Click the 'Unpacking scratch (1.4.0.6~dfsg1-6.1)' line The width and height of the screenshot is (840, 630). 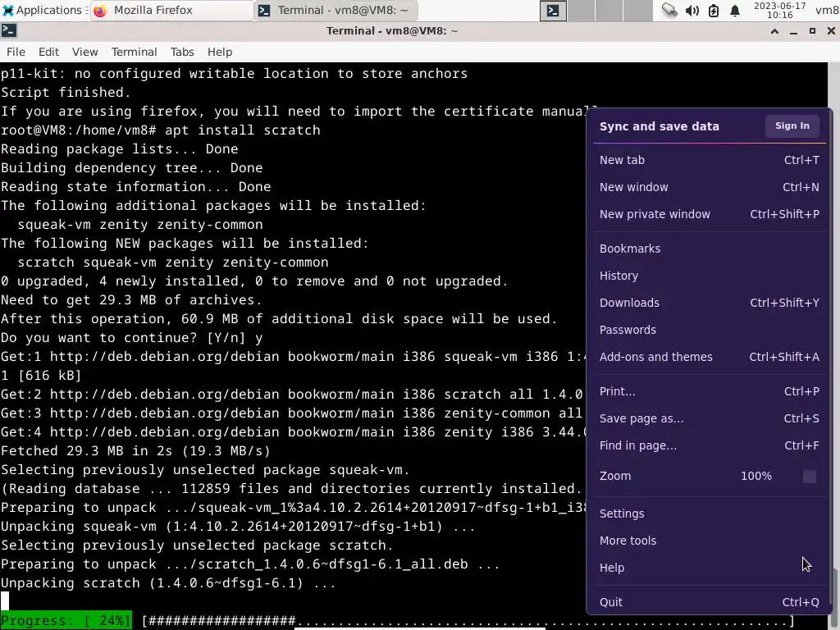tap(168, 583)
